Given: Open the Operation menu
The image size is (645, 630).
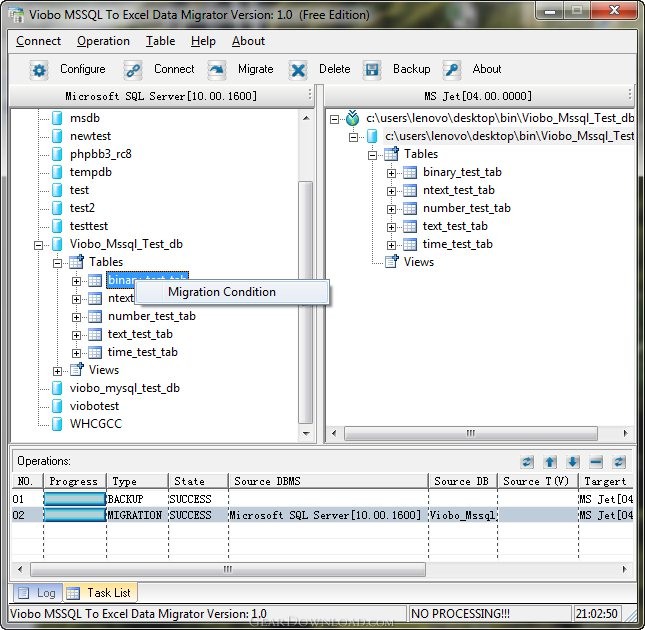Looking at the screenshot, I should pos(103,41).
